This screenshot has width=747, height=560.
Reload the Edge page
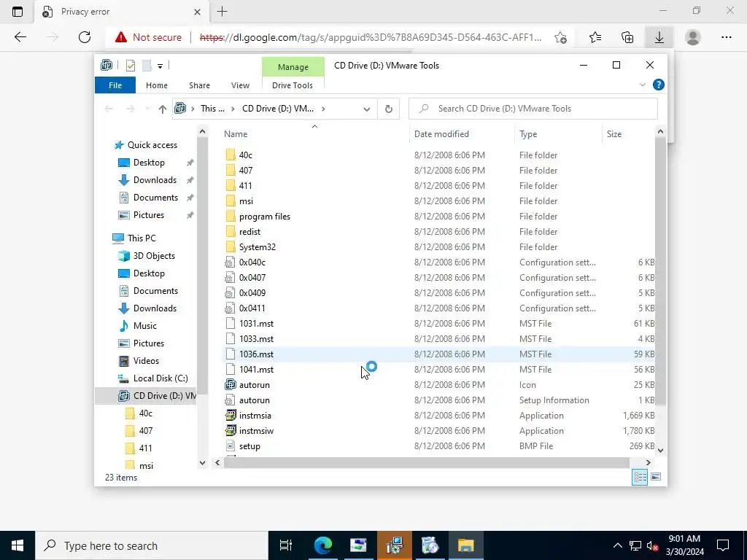click(x=85, y=37)
